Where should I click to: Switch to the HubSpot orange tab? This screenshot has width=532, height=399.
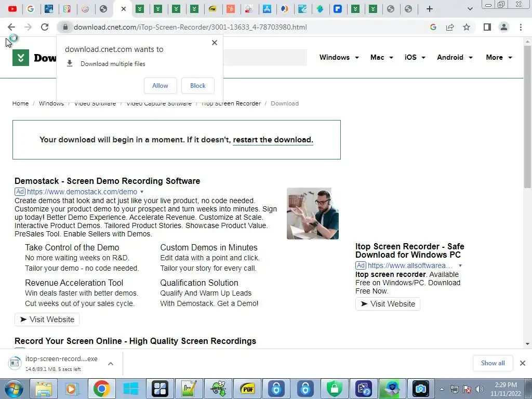tap(231, 9)
